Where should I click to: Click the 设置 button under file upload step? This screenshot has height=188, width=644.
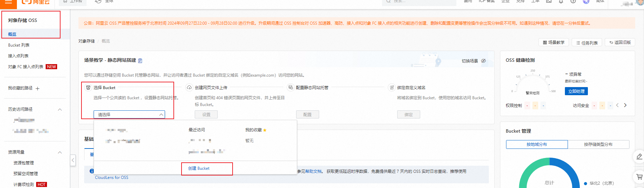pos(206,114)
